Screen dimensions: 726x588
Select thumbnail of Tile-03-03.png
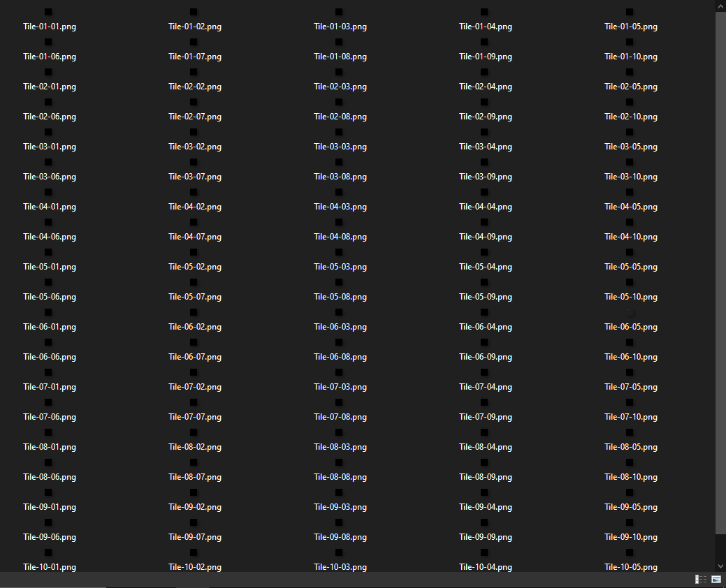tap(339, 132)
